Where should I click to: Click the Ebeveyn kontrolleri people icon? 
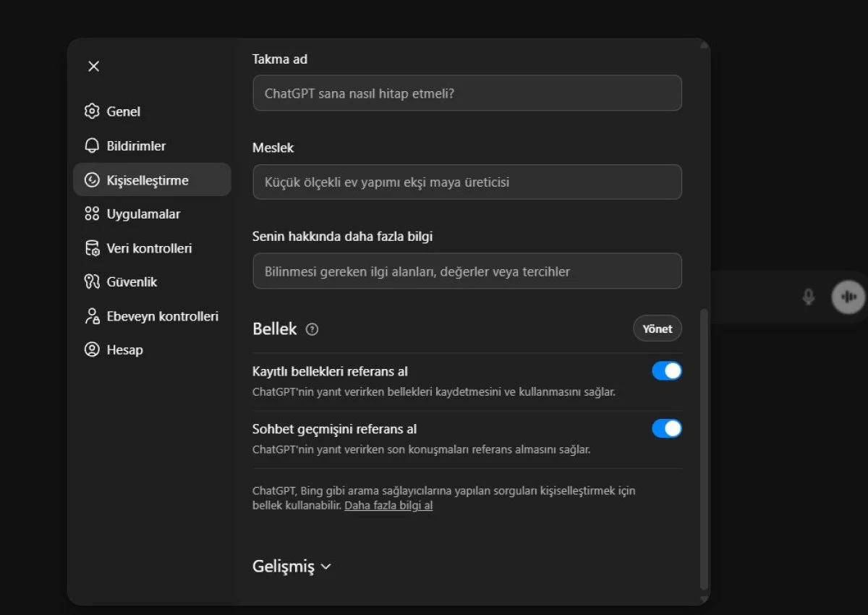tap(91, 315)
